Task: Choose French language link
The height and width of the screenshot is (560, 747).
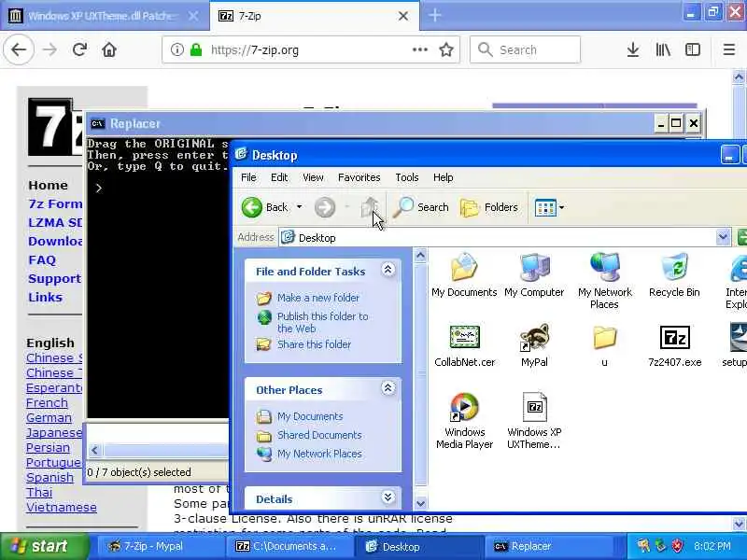Action: (47, 403)
